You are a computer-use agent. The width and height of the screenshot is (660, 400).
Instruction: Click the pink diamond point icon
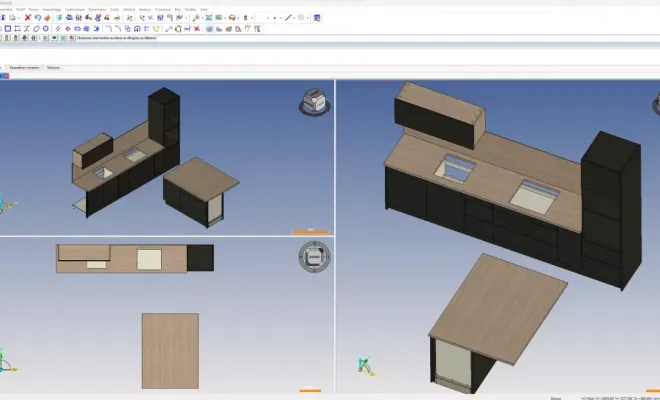pos(68,29)
